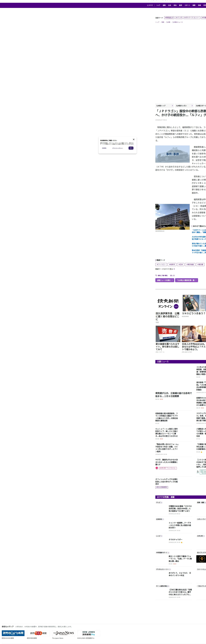This screenshot has width=206, height=644.
Task: Open the 読売中高生新聞 logo
Action: pyautogui.click(x=38, y=633)
